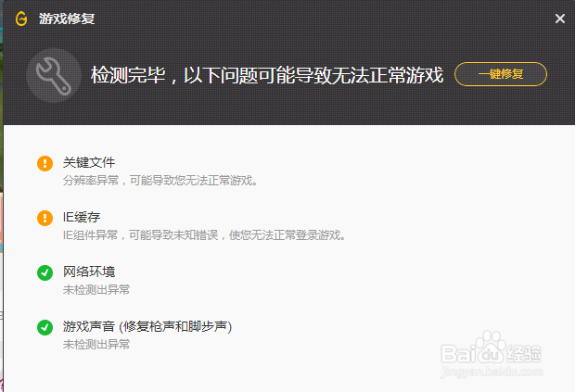Click the jingyan.baidu.com watermark link
Image resolution: width=575 pixels, height=392 pixels.
tap(492, 372)
